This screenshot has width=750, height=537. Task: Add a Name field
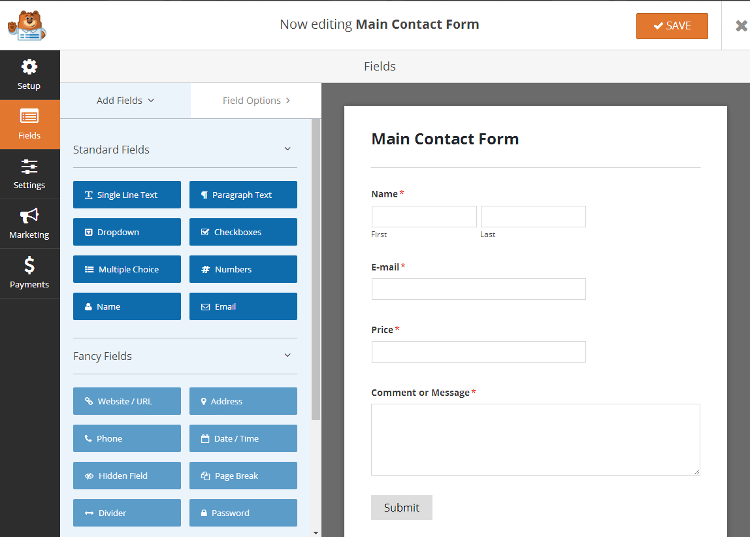(x=127, y=307)
